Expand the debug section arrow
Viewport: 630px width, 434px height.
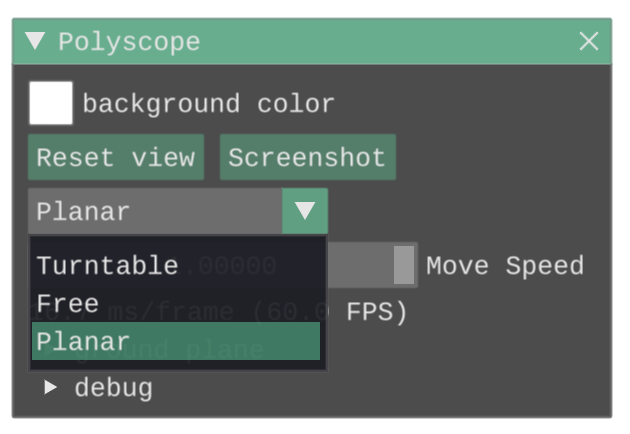pos(50,388)
